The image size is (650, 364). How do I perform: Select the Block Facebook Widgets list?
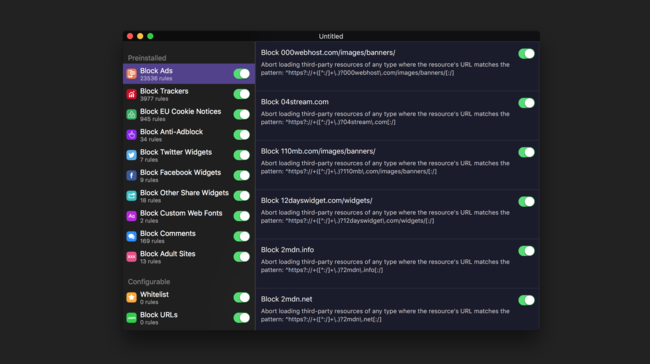point(189,175)
